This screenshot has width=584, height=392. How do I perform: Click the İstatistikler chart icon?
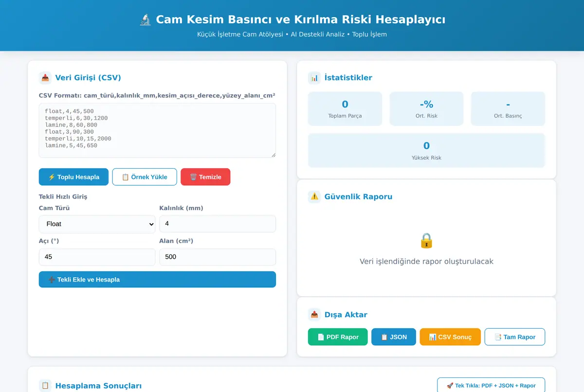pos(314,78)
